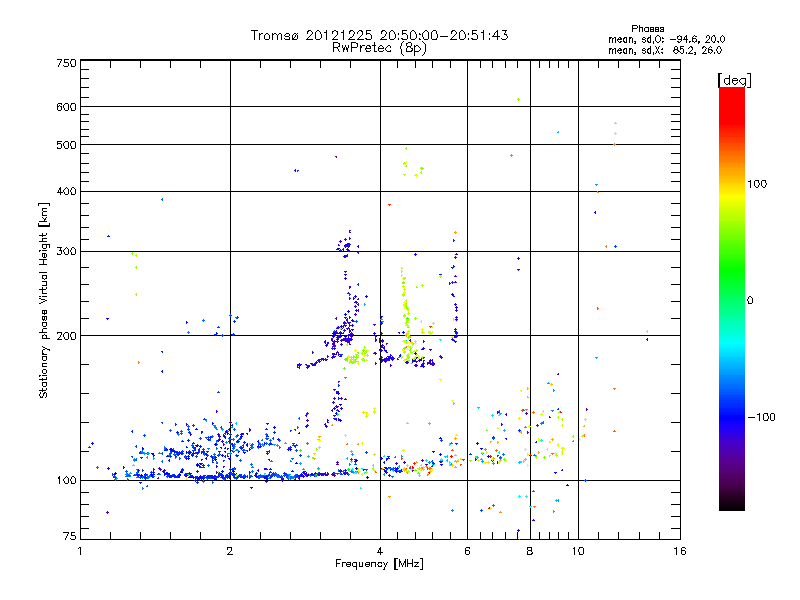The width and height of the screenshot is (800, 600).
Task: Click the 'RwPretec (8p)' subtitle
Action: coord(379,48)
